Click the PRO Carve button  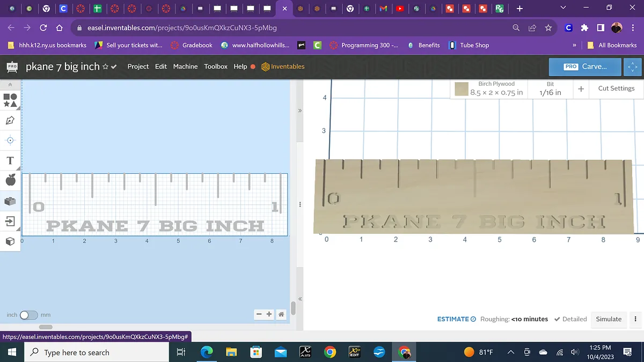click(585, 67)
